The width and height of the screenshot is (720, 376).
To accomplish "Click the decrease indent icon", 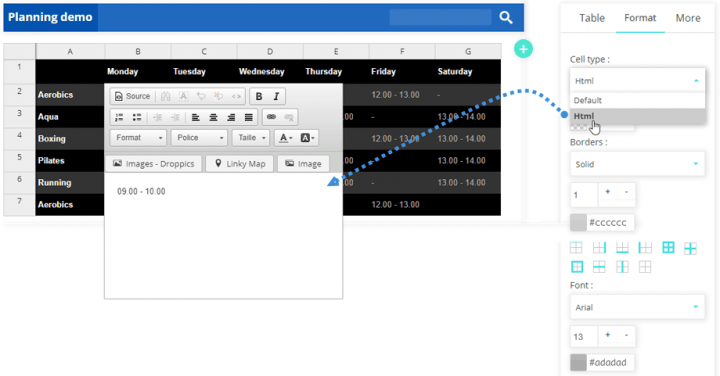I will pos(158,117).
